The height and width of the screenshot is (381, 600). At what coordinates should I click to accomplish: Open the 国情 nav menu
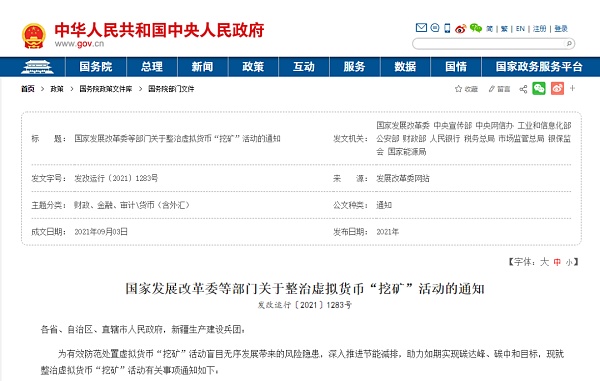click(456, 67)
